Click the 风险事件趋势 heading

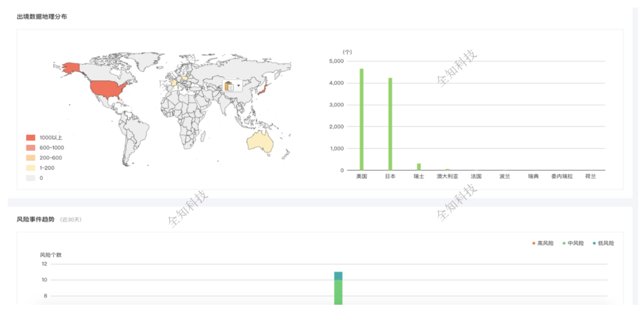point(35,220)
